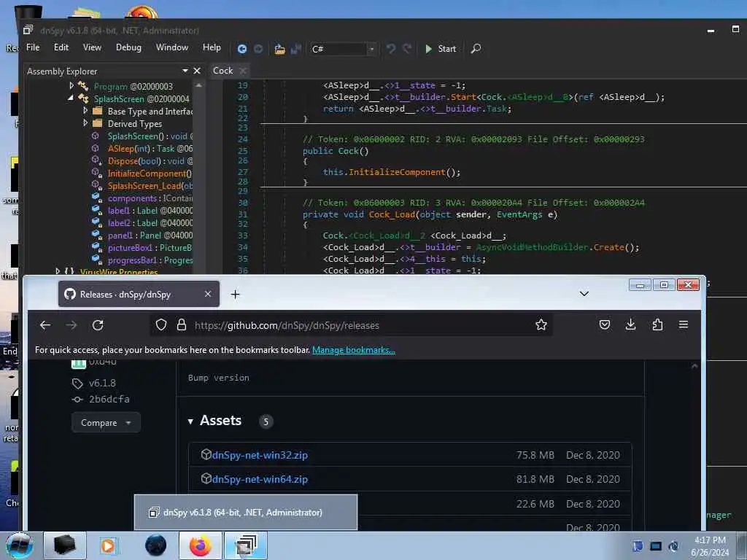Click the Search magnifier icon in dnSpy

pos(476,49)
